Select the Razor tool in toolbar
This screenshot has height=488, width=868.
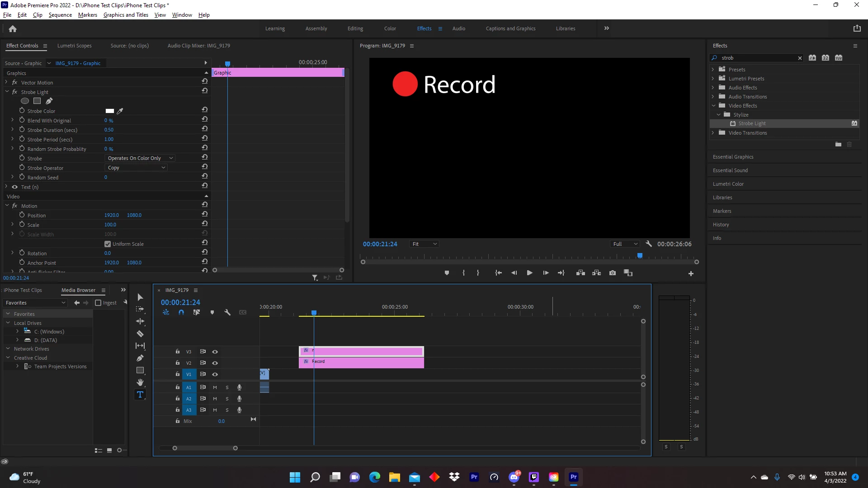point(140,334)
